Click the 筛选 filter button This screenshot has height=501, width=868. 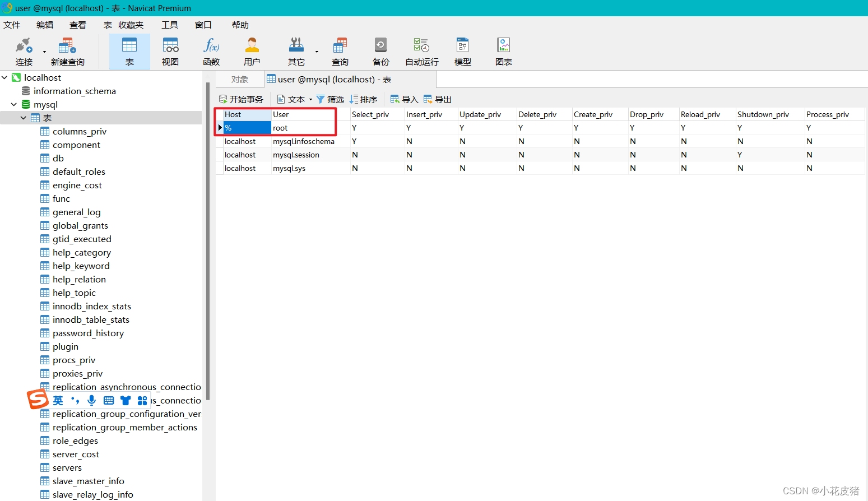point(330,99)
